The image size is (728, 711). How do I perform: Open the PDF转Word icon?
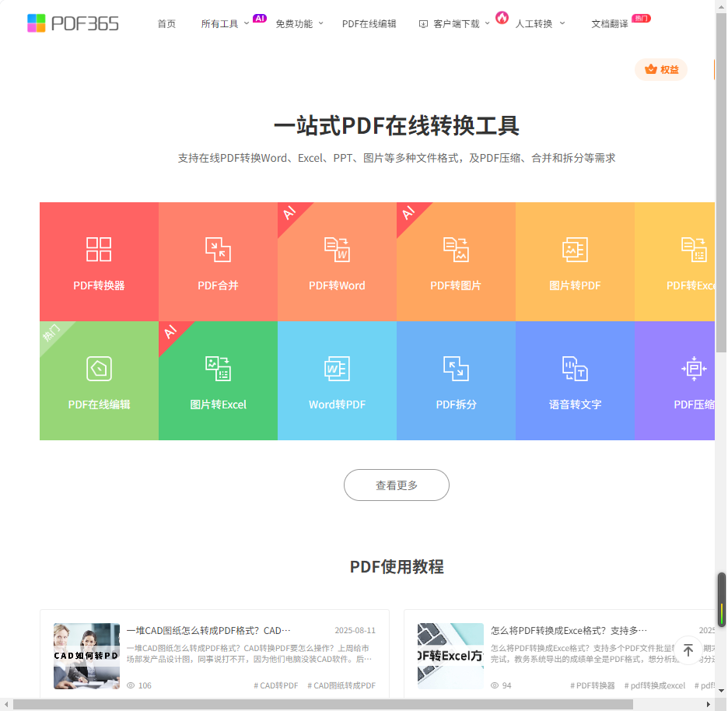[337, 250]
